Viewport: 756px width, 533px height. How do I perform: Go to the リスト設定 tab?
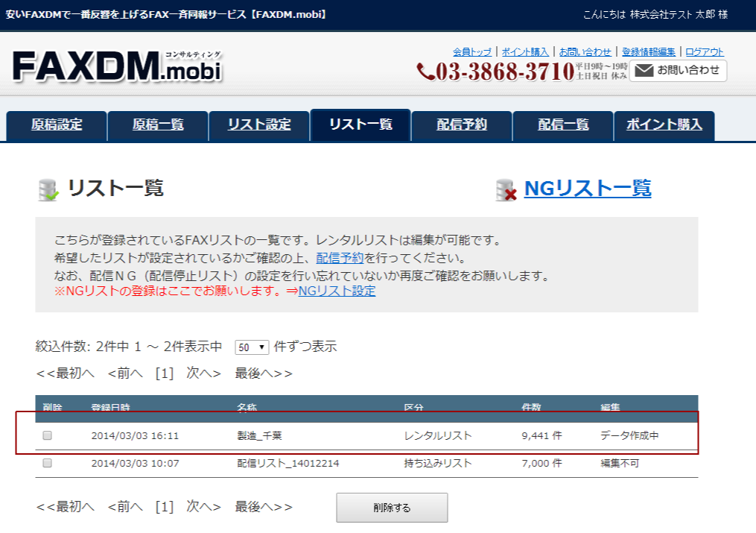259,125
